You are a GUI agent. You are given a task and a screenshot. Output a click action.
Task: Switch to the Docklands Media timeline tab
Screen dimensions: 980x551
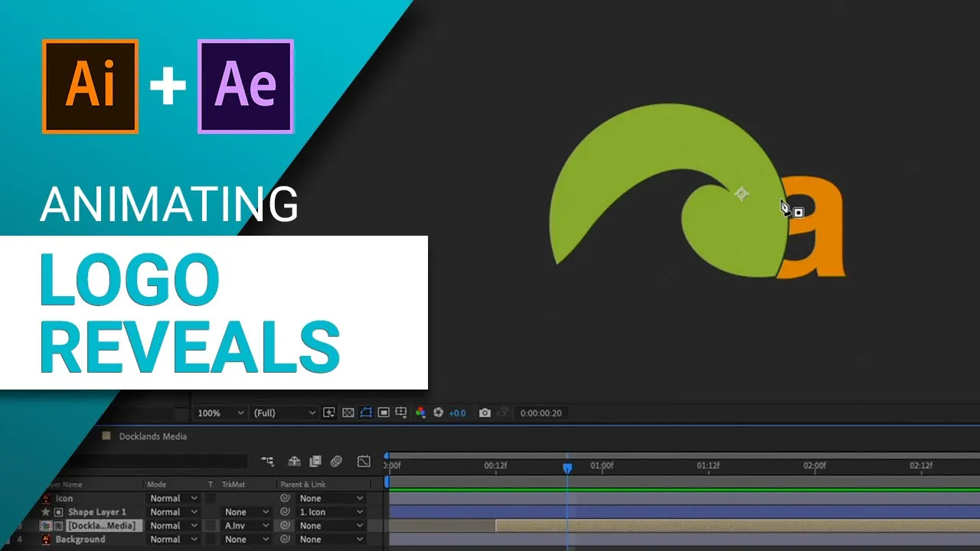tap(153, 436)
